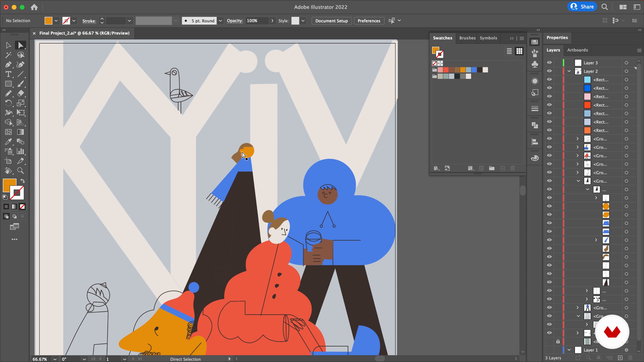This screenshot has height=362, width=644.
Task: Switch Swatches panel to list view
Action: [509, 51]
